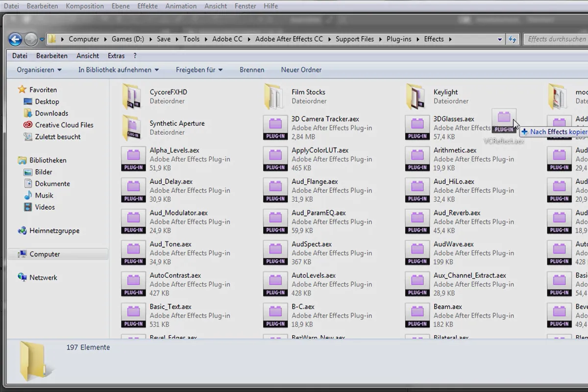
Task: Select the Bilder library
Action: pos(38,172)
